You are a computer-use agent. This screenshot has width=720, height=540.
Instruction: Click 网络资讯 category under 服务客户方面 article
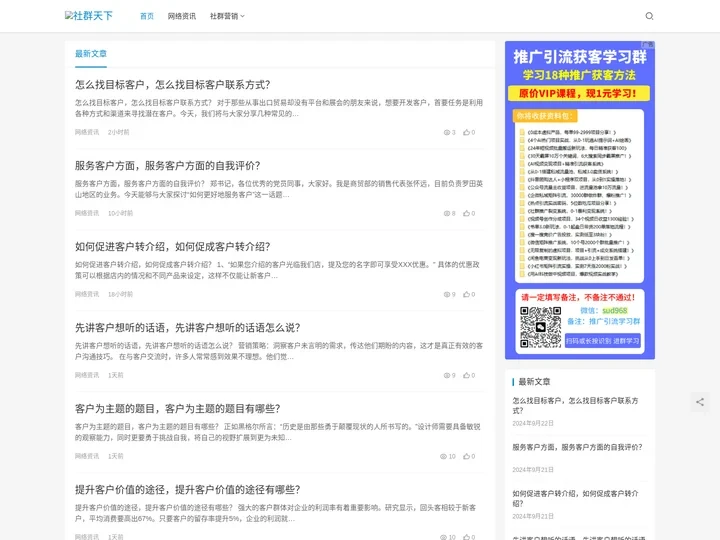pyautogui.click(x=87, y=213)
